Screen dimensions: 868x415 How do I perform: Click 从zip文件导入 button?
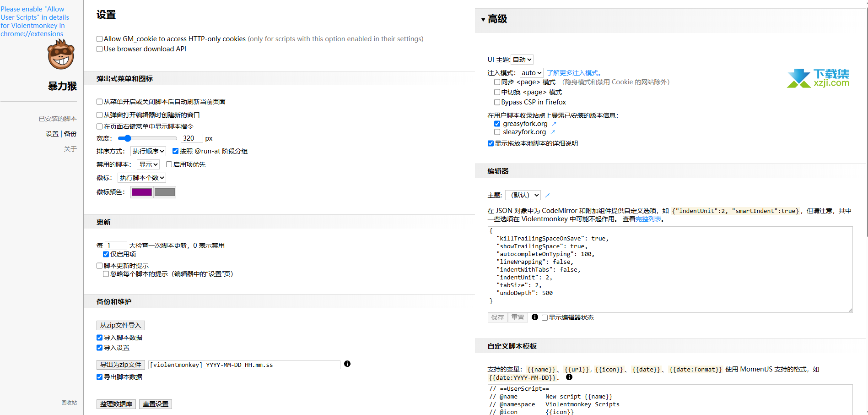point(121,325)
